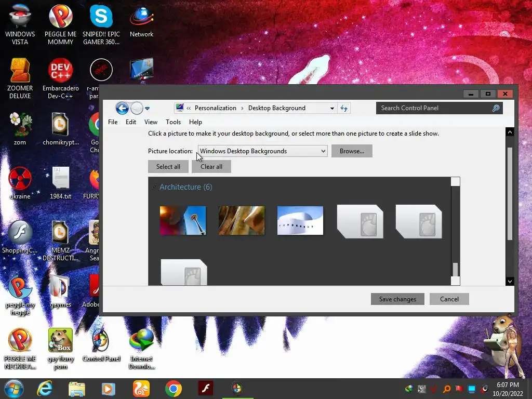Click the window scrollbar up arrow

[x=510, y=132]
